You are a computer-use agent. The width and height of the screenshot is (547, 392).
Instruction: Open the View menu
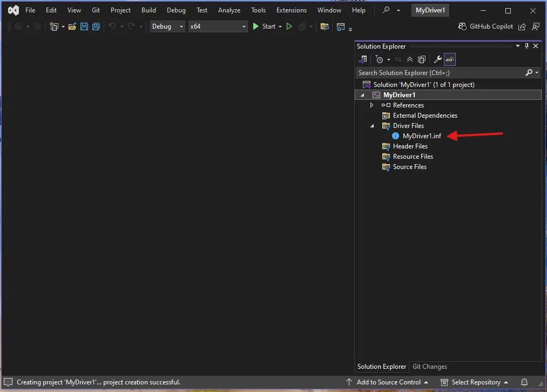tap(74, 10)
